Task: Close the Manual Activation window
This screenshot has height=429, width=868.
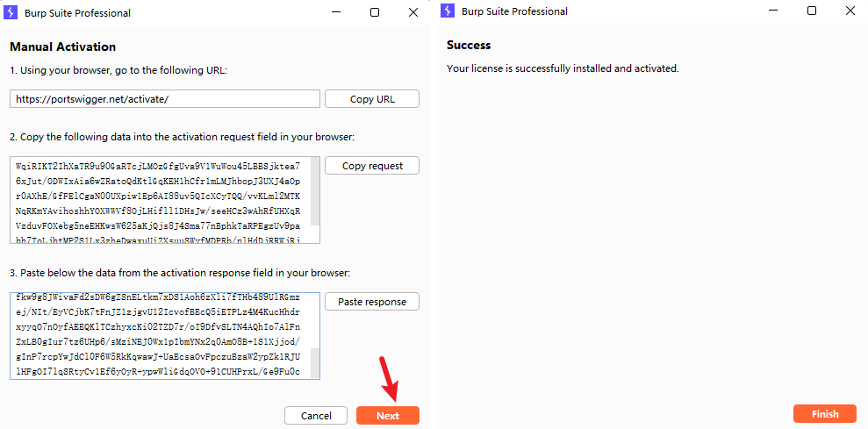Action: tap(413, 12)
